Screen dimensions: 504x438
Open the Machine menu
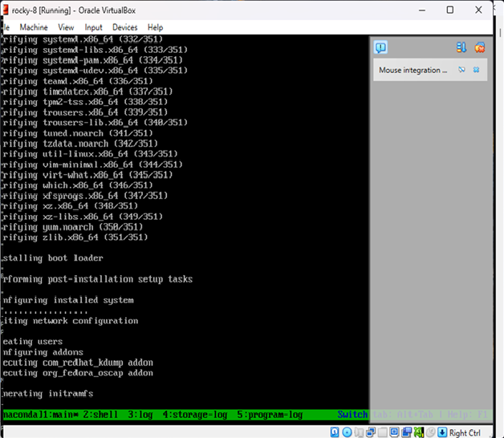tap(34, 27)
